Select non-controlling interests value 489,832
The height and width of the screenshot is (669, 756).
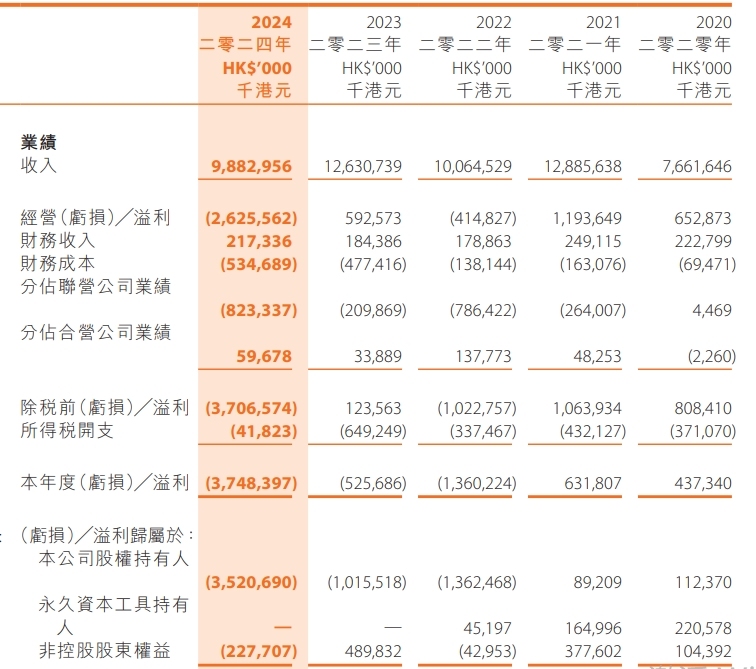click(373, 651)
